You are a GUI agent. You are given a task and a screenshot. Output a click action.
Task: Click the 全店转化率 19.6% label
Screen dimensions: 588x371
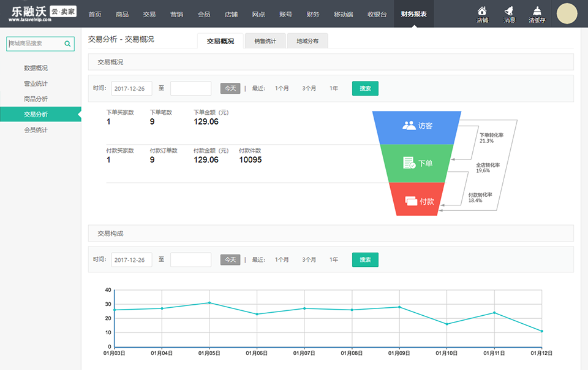(488, 168)
